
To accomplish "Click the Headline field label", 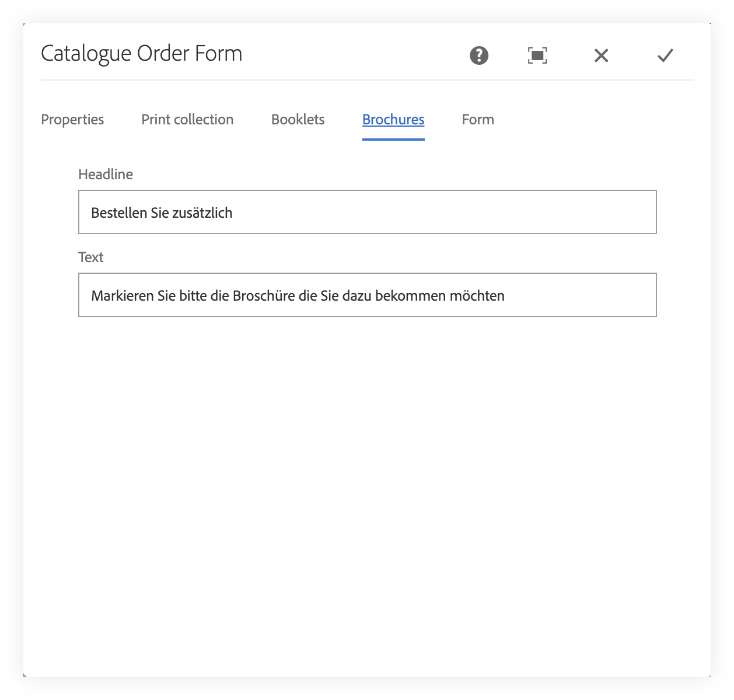I will pos(106,174).
